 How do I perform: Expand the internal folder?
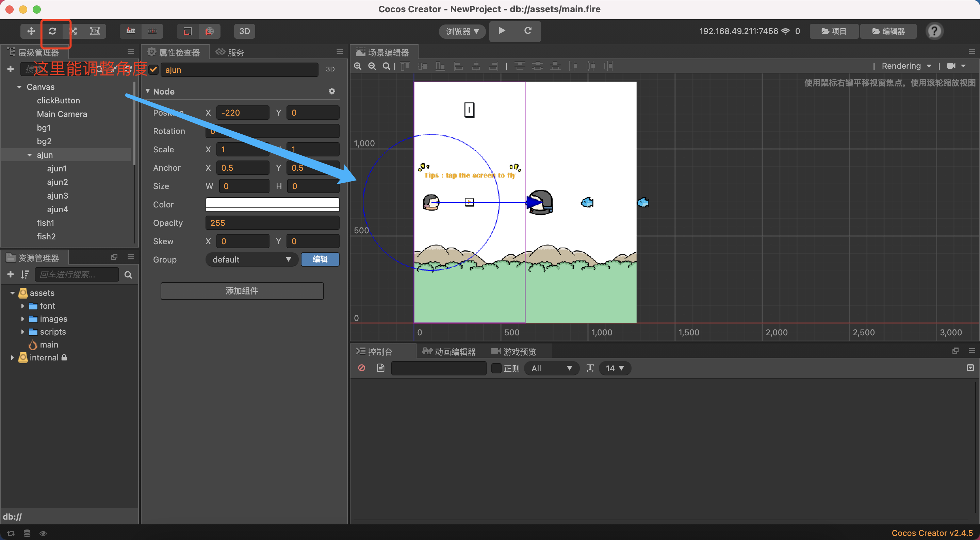(x=12, y=357)
